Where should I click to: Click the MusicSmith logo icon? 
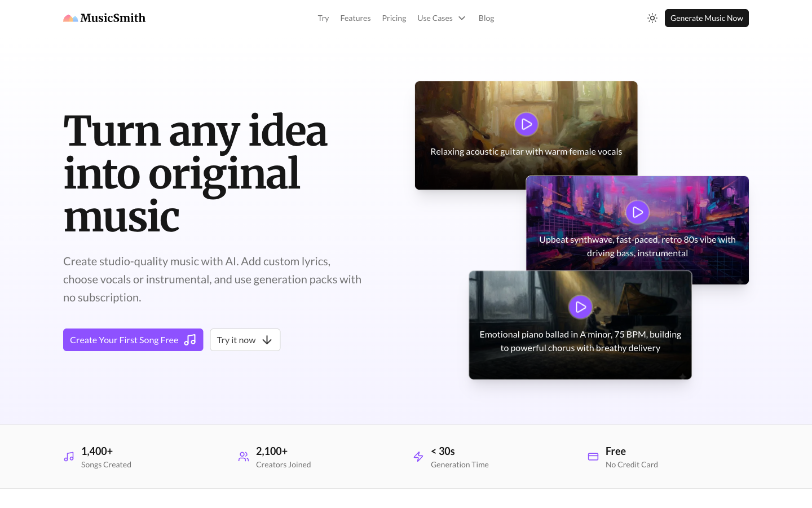(70, 18)
